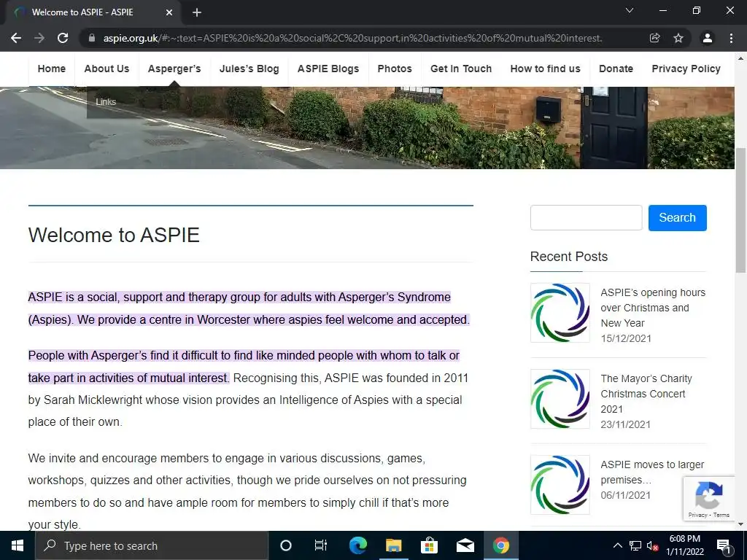Open the Asperger's menu item
This screenshot has width=747, height=560.
(174, 69)
